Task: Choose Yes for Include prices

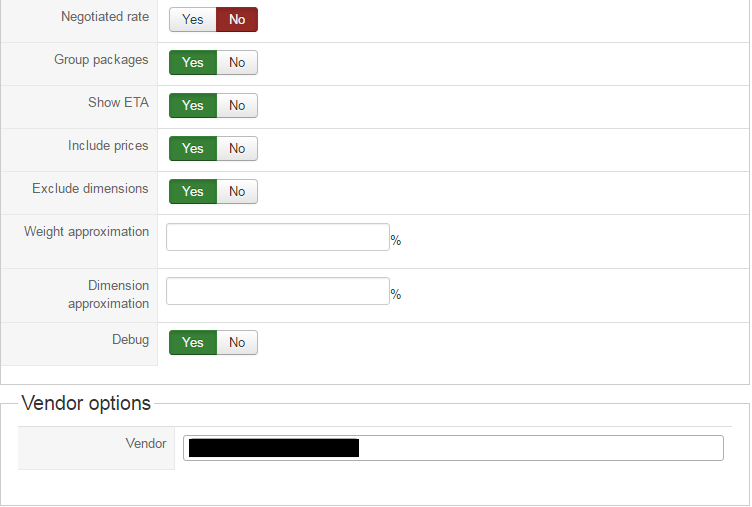Action: (x=192, y=149)
